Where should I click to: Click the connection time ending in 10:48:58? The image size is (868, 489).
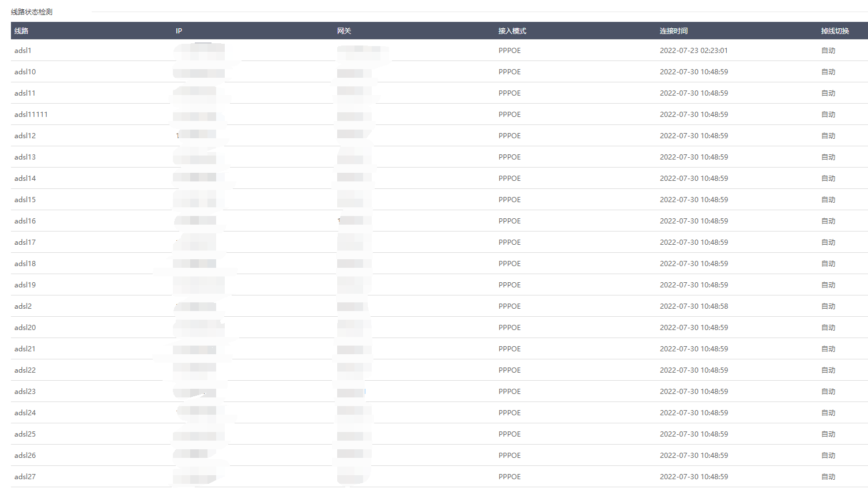[693, 306]
